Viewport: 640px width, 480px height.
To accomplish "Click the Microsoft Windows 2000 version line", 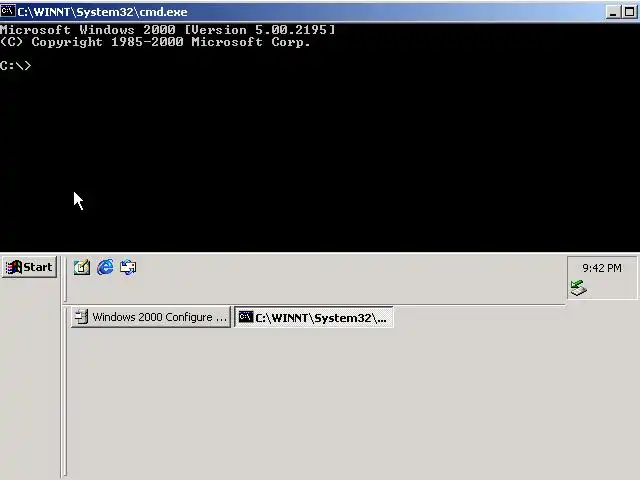I will click(x=167, y=30).
